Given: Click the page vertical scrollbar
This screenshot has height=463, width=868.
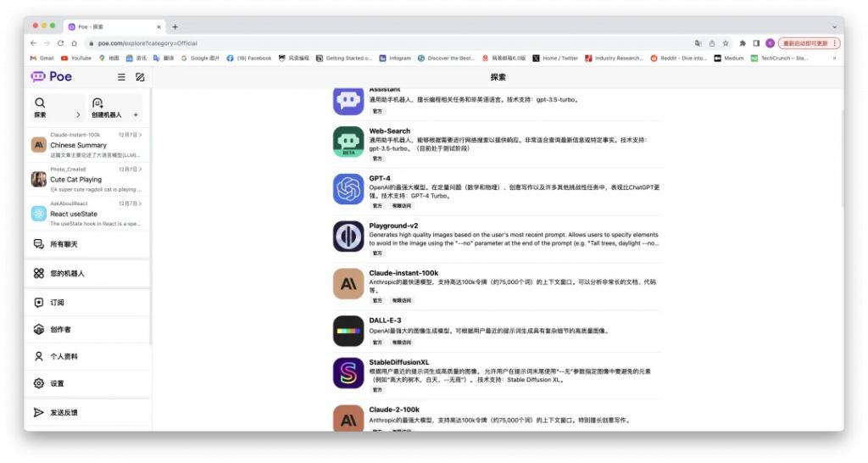Looking at the screenshot, I should coord(842,158).
